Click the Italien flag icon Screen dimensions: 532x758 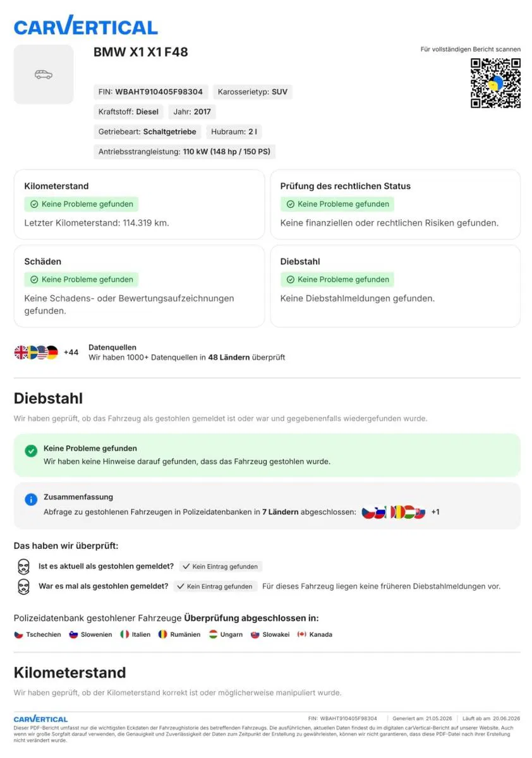pos(124,634)
